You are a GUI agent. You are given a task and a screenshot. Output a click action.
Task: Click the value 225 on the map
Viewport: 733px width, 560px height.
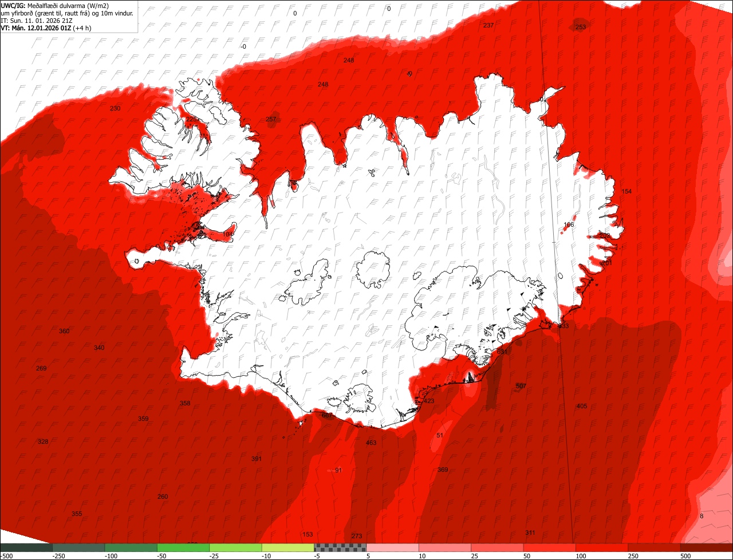192,119
